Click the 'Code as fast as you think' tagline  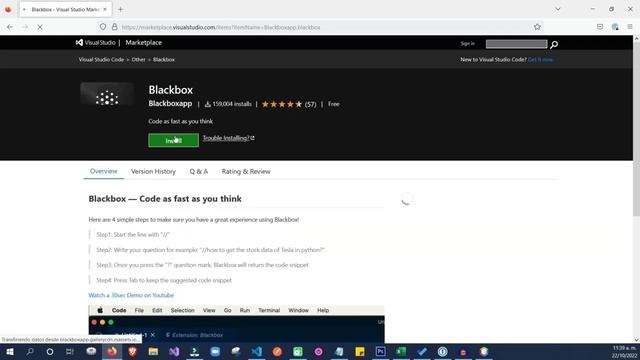pos(180,121)
